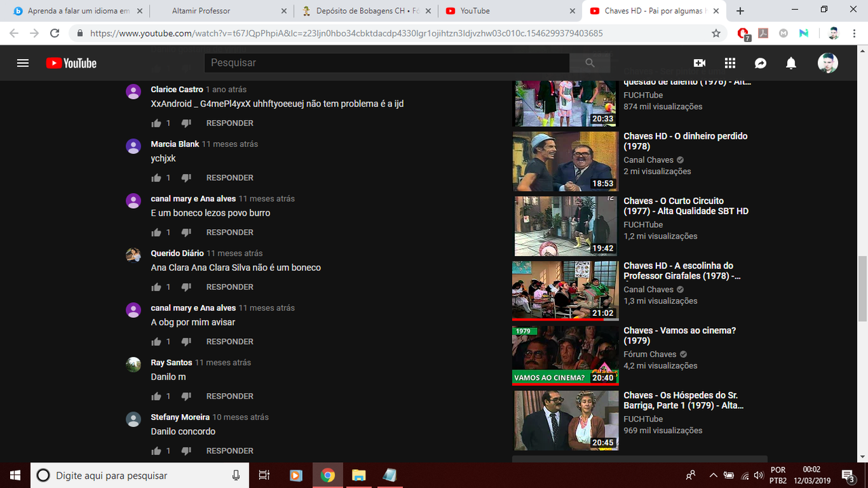This screenshot has height=488, width=868.
Task: Open Querido Diário's channel name
Action: point(177,253)
